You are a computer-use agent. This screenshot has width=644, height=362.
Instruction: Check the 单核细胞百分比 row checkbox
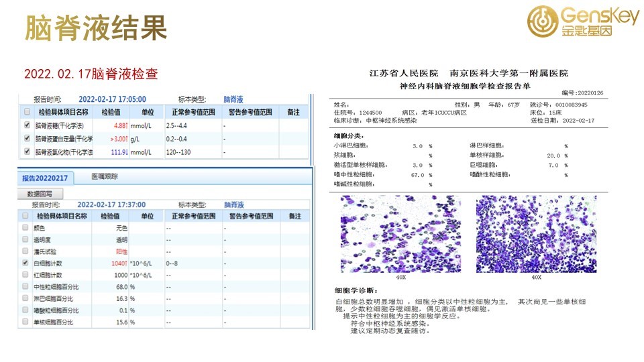[25, 322]
